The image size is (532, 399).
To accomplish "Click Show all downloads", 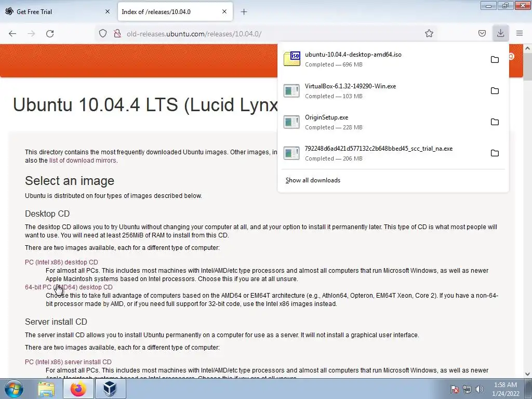I will (x=313, y=180).
